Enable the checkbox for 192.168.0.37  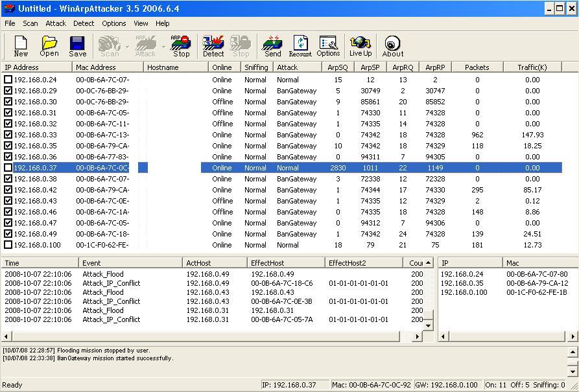[10, 167]
